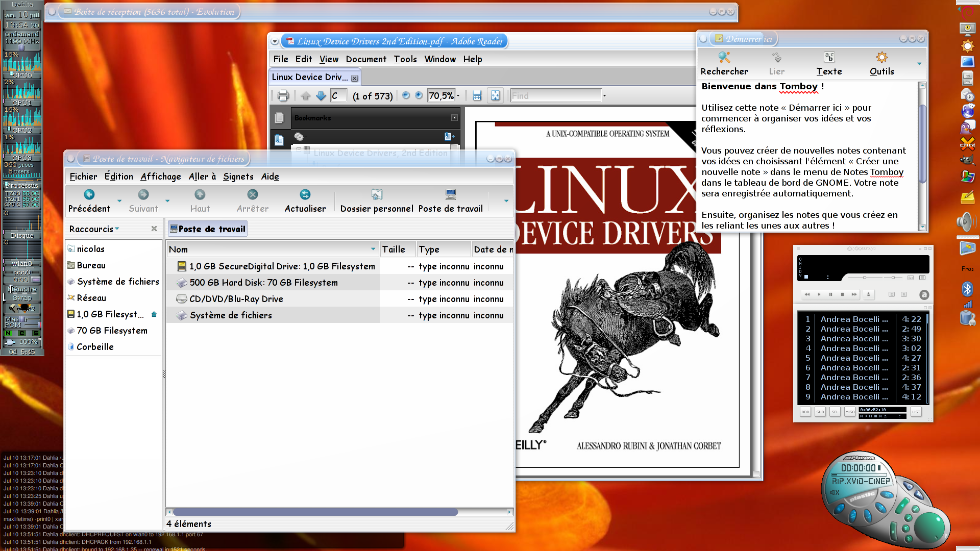Expand file browser toolbar overflow arrow
980x551 pixels.
[x=506, y=201]
